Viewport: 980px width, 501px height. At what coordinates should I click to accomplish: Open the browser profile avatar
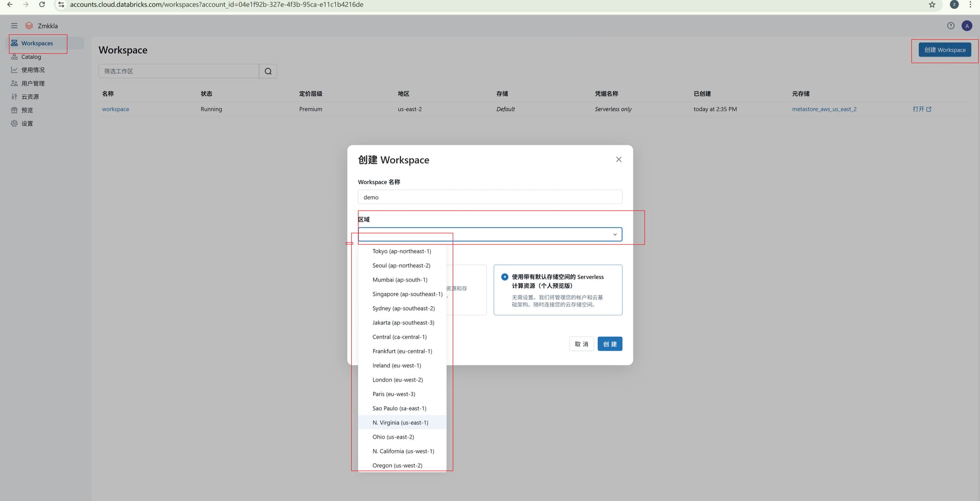coord(954,5)
